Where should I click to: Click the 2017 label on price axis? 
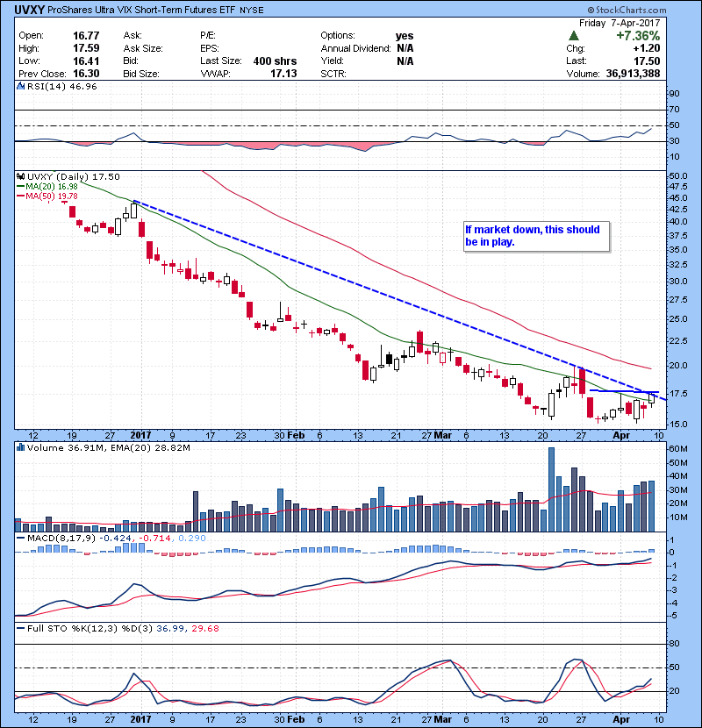tap(140, 435)
